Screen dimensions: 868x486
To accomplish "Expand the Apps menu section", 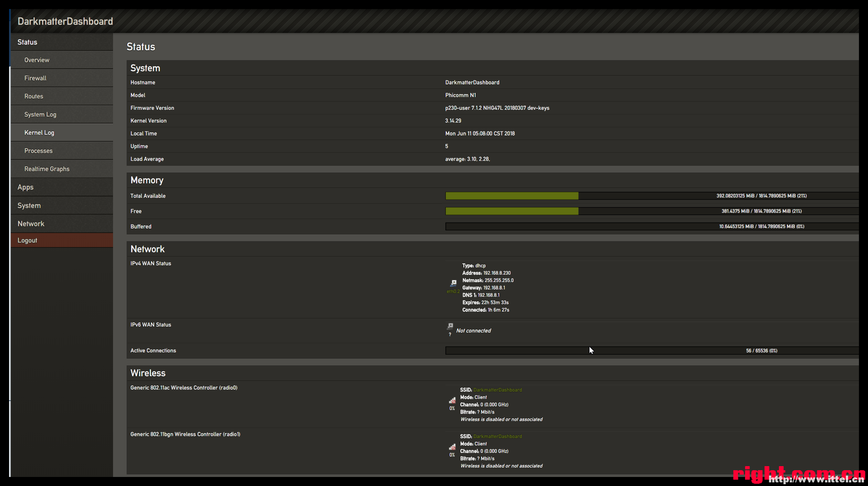I will [x=62, y=187].
